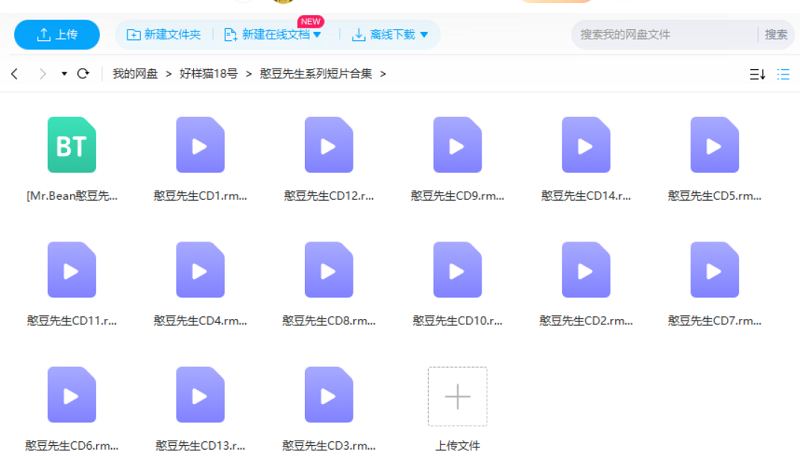Click the 上传文件 plus tile
Image resolution: width=800 pixels, height=460 pixels.
(x=457, y=397)
